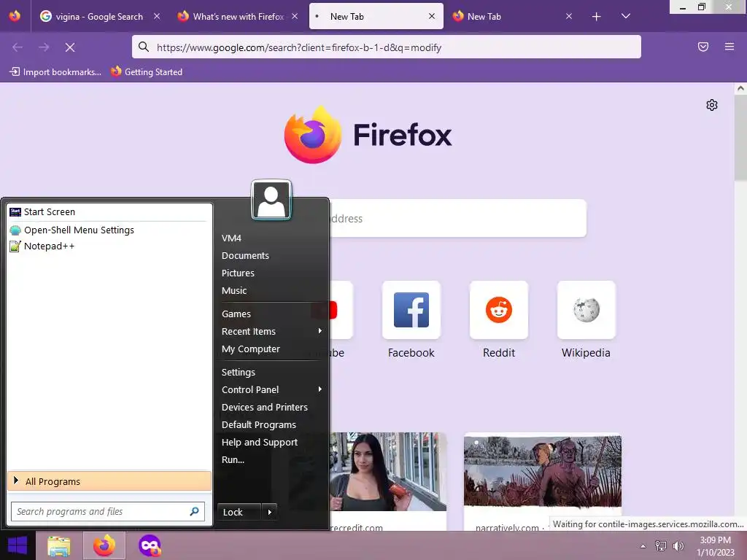The image size is (747, 560).
Task: Open a new tab with plus button
Action: pyautogui.click(x=597, y=17)
